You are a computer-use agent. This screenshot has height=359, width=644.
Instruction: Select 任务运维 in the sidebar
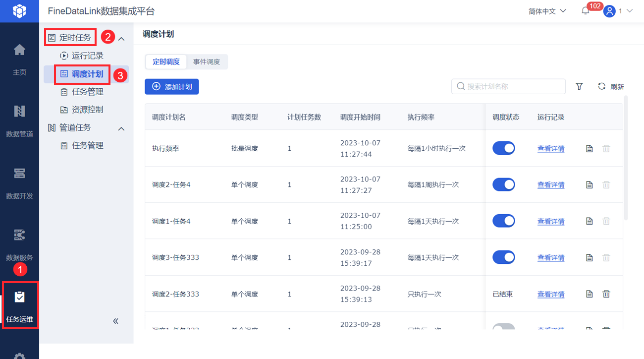tap(19, 305)
